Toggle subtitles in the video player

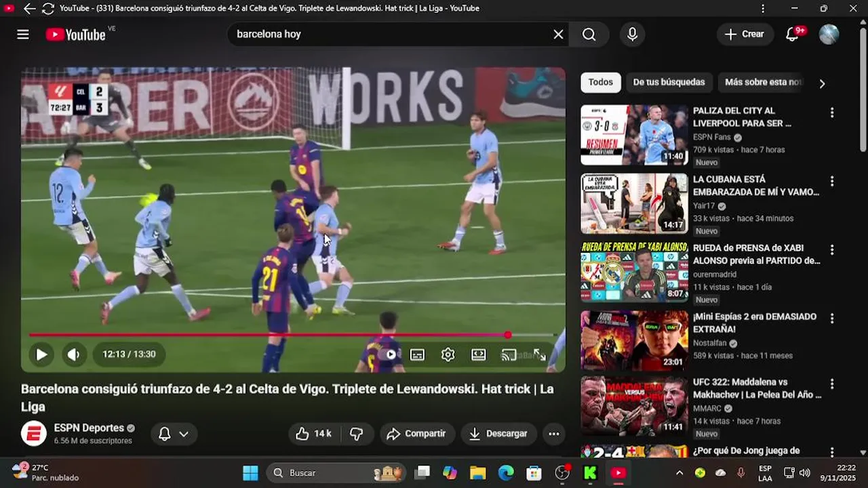click(417, 354)
